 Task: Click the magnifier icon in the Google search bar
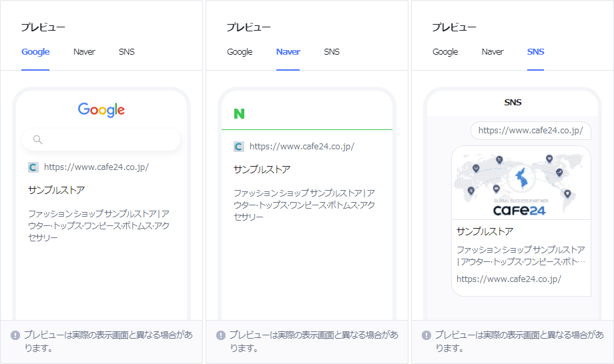click(37, 139)
